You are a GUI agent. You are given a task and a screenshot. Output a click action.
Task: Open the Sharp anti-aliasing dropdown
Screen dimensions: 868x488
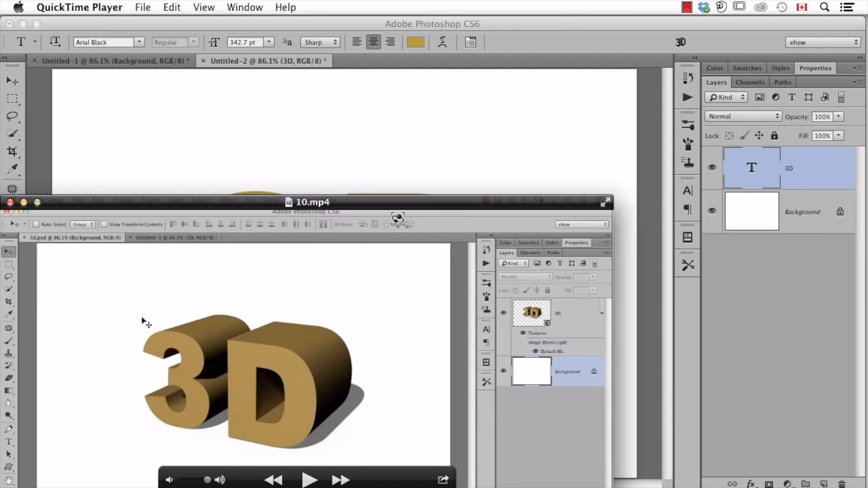320,41
